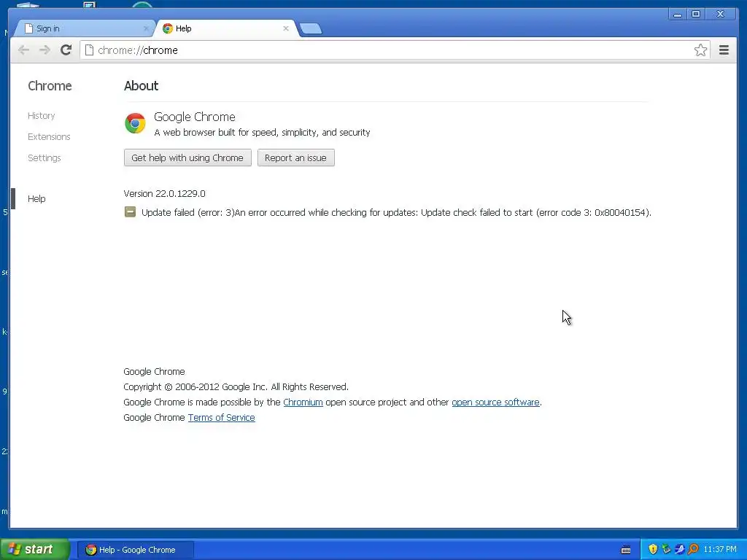The image size is (747, 560).
Task: Open the Terms of Service link
Action: pyautogui.click(x=222, y=418)
